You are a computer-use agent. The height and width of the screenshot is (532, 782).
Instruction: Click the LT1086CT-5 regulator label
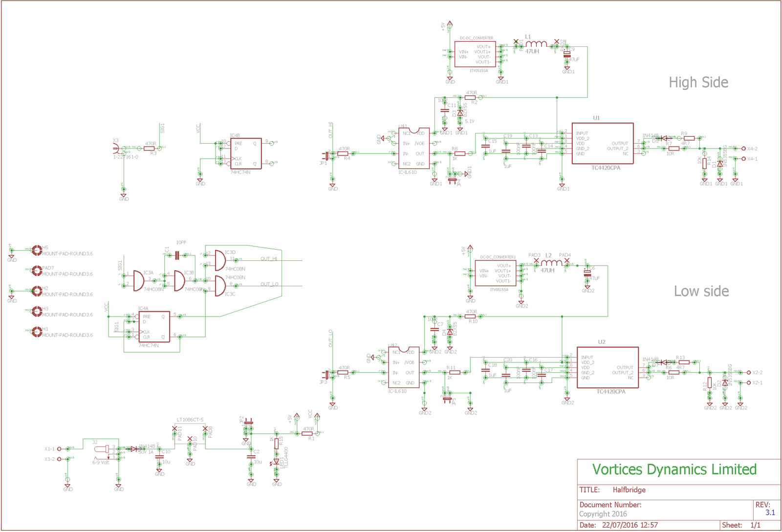pos(190,420)
